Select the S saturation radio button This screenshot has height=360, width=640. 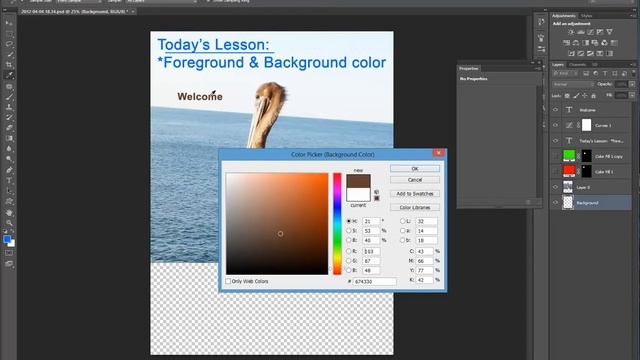349,231
